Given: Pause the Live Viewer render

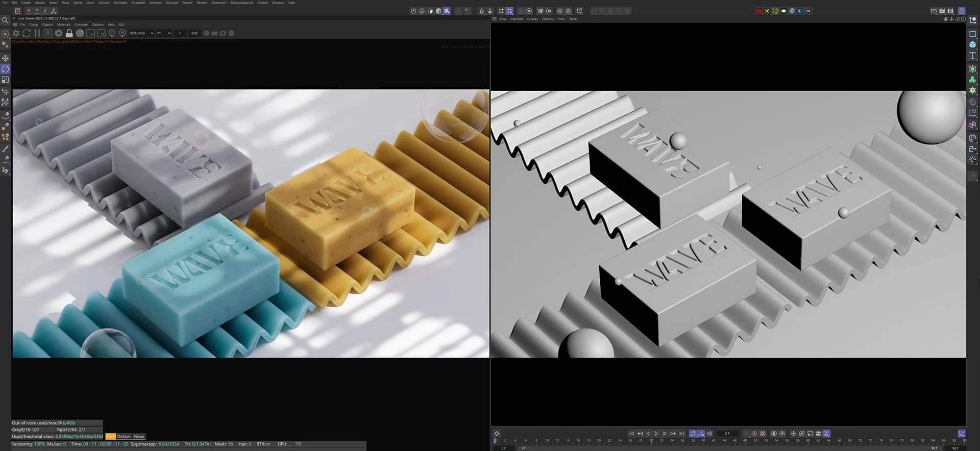Looking at the screenshot, I should (37, 33).
